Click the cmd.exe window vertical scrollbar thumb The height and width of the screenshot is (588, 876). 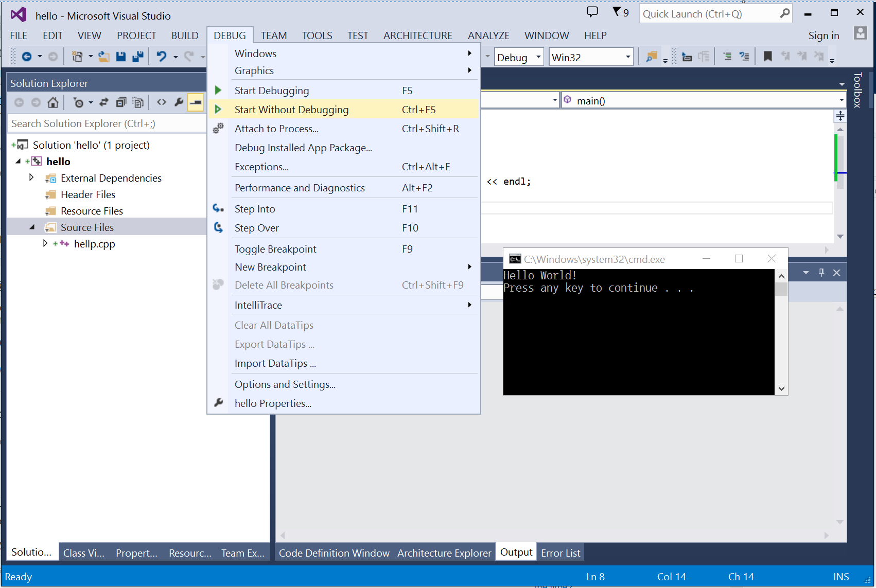click(781, 290)
